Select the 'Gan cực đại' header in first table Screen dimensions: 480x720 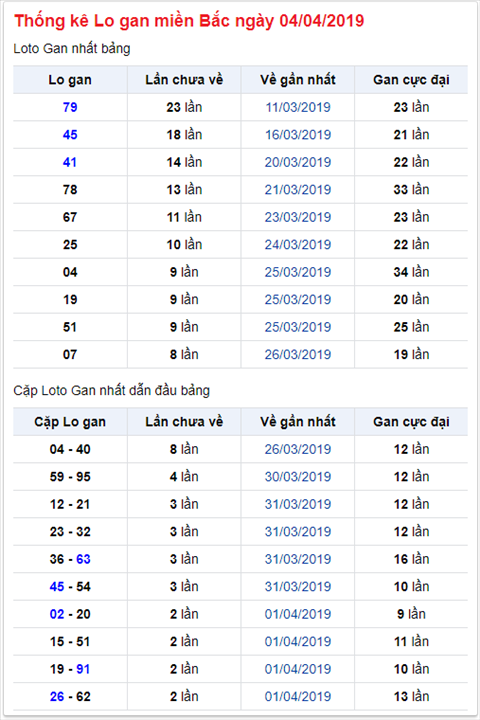(x=411, y=79)
